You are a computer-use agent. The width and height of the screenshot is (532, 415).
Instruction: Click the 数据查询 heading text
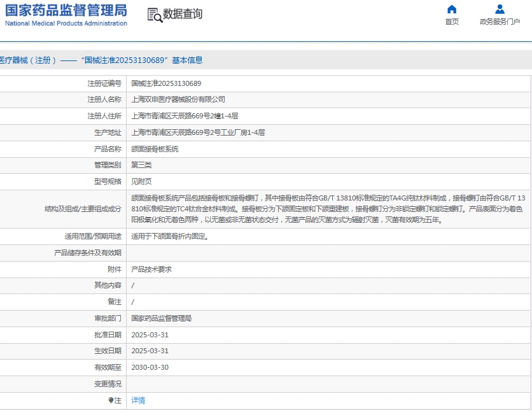(x=183, y=14)
